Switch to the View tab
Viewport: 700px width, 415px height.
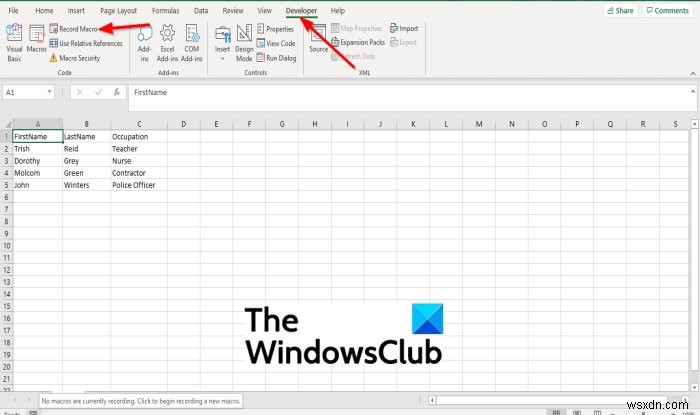pos(264,11)
